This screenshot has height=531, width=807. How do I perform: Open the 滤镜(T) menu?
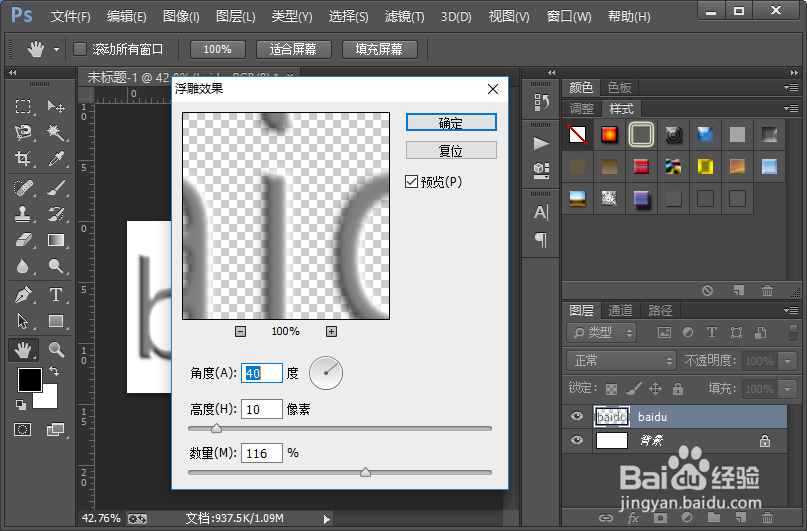(x=405, y=16)
